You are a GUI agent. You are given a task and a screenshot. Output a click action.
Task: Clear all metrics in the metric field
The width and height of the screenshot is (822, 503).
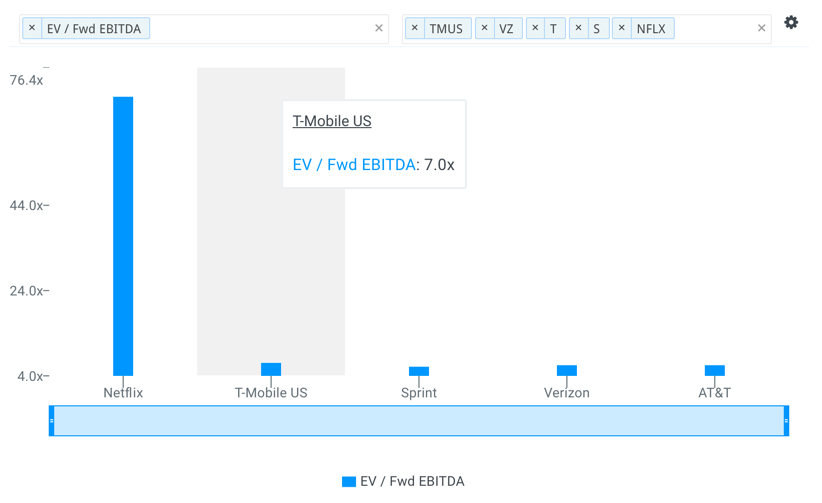[x=378, y=28]
